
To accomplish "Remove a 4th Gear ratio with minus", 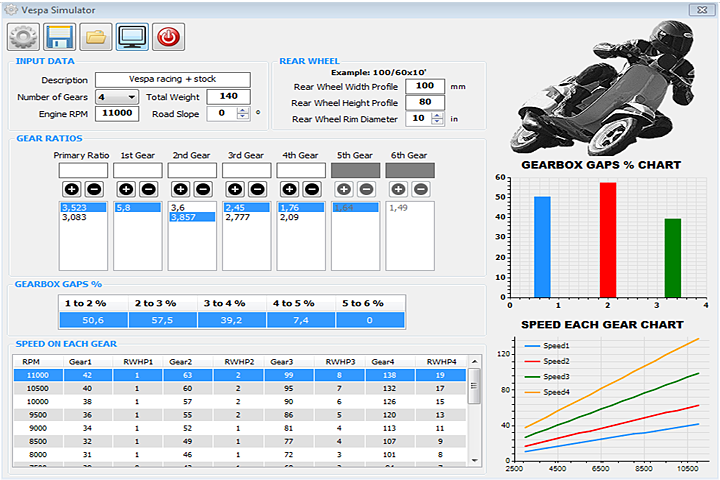I will 312,189.
